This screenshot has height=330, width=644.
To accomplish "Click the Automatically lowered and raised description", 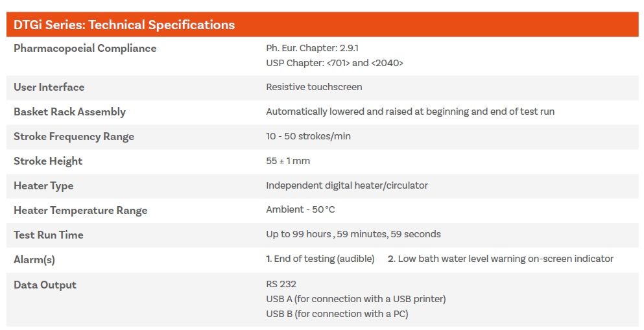I will tap(411, 112).
